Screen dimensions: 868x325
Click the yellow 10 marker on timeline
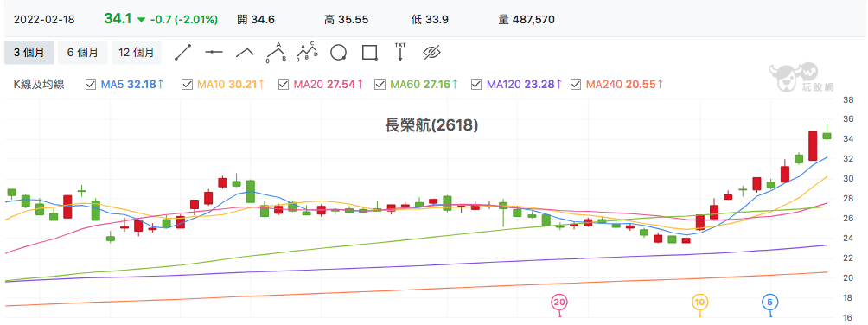(x=699, y=303)
